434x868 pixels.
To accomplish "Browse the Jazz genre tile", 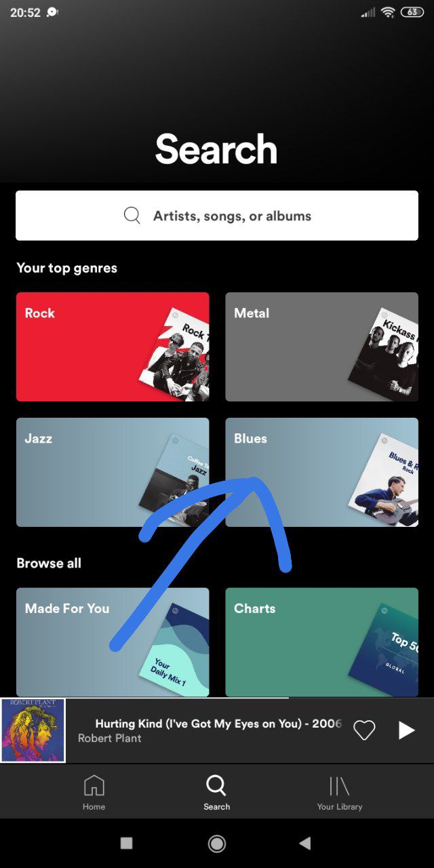I will tap(113, 472).
